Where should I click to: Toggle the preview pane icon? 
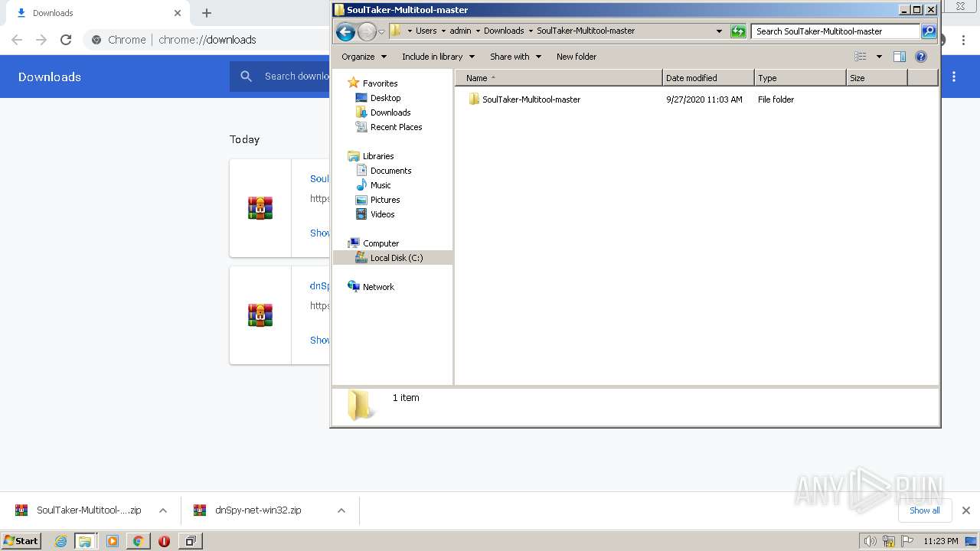click(900, 57)
